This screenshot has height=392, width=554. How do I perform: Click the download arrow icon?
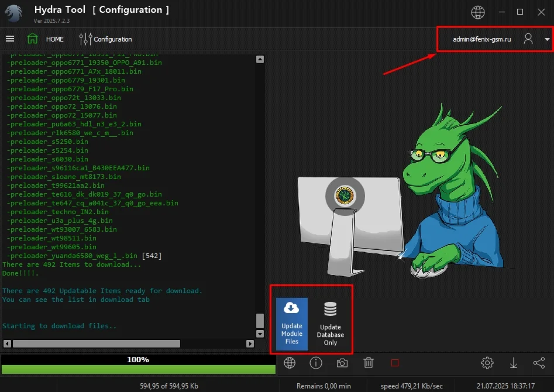(x=514, y=363)
